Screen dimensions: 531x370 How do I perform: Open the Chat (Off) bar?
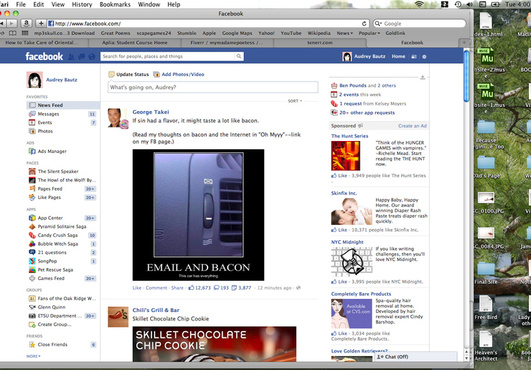pyautogui.click(x=416, y=357)
